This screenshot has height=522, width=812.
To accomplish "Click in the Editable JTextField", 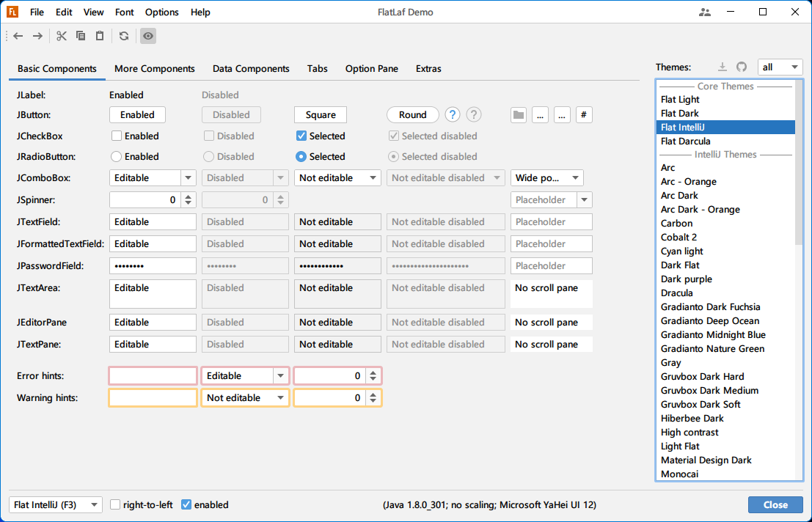I will [x=153, y=222].
